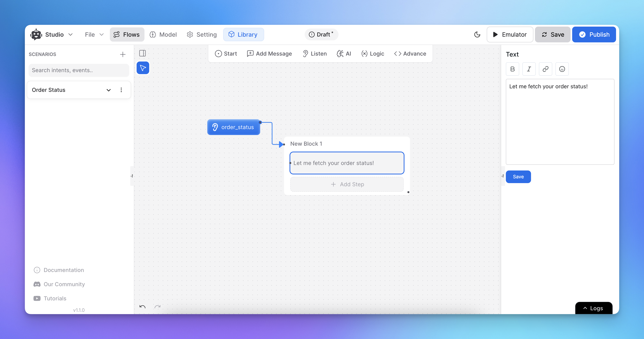Select the order_status listen node

[233, 127]
